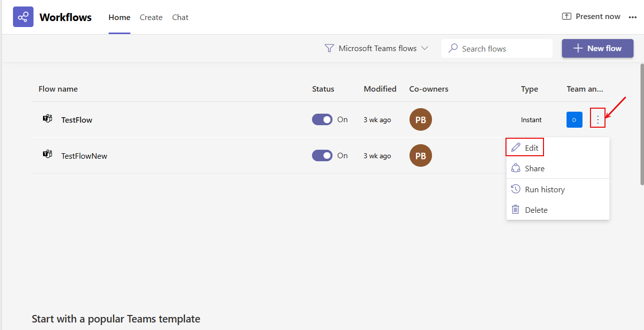Click the PB co-owner avatar for TestFlowNew
644x330 pixels.
point(420,156)
